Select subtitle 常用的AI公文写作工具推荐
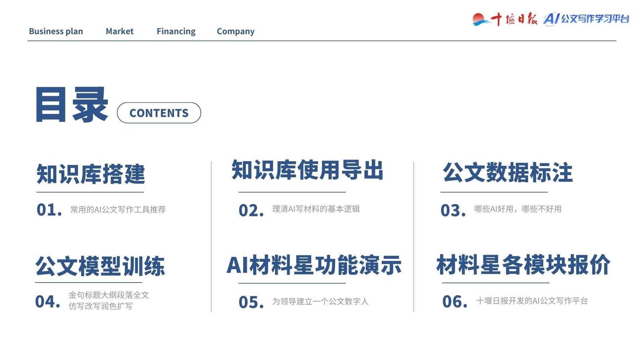 tap(118, 209)
